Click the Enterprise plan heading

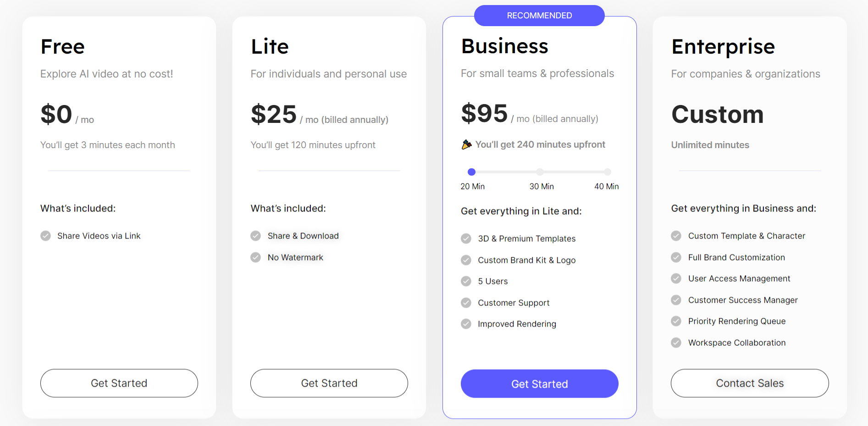pos(723,47)
